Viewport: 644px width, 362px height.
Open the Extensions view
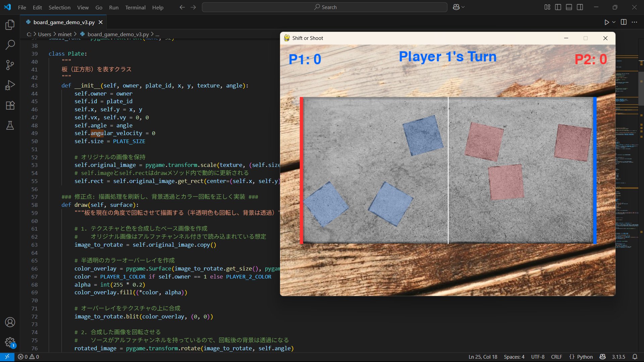[10, 105]
